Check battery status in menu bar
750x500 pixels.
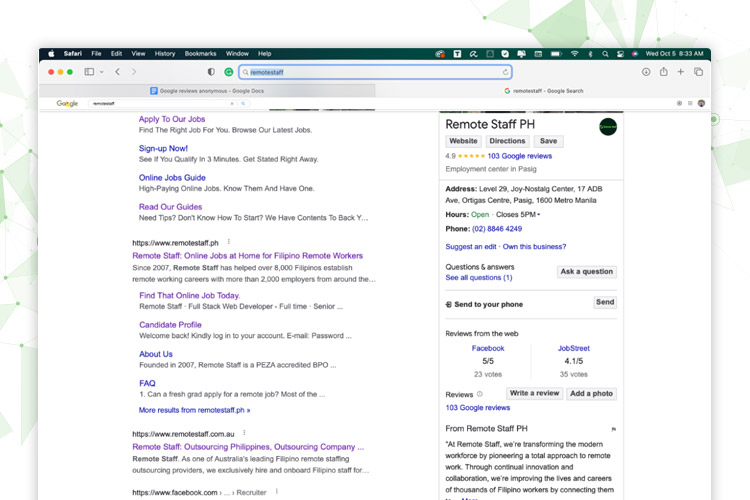[x=556, y=54]
